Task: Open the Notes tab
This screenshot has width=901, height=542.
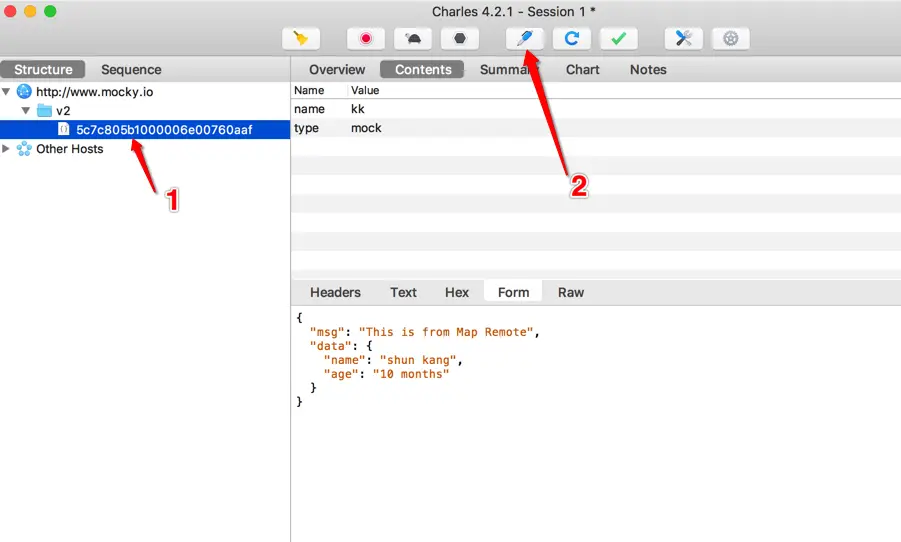Action: [x=648, y=70]
